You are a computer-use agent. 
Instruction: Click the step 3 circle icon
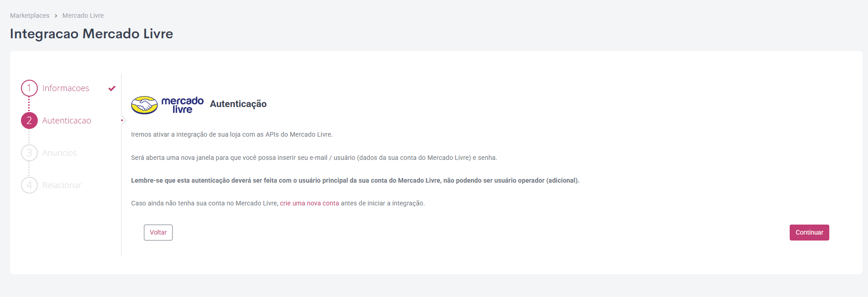coord(29,153)
